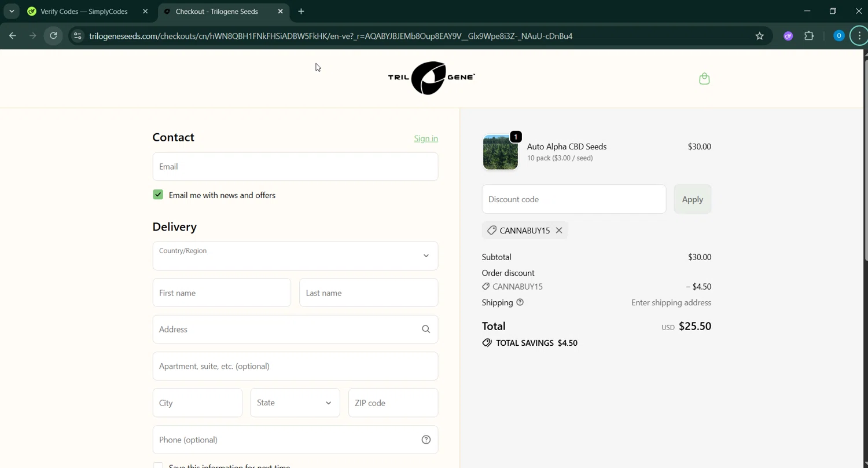
Task: Click the Trilogene logo
Action: (432, 78)
